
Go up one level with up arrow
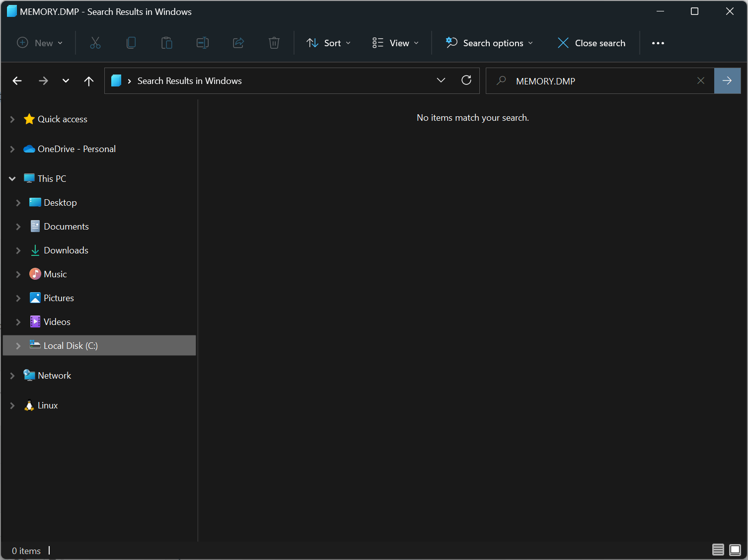[89, 81]
